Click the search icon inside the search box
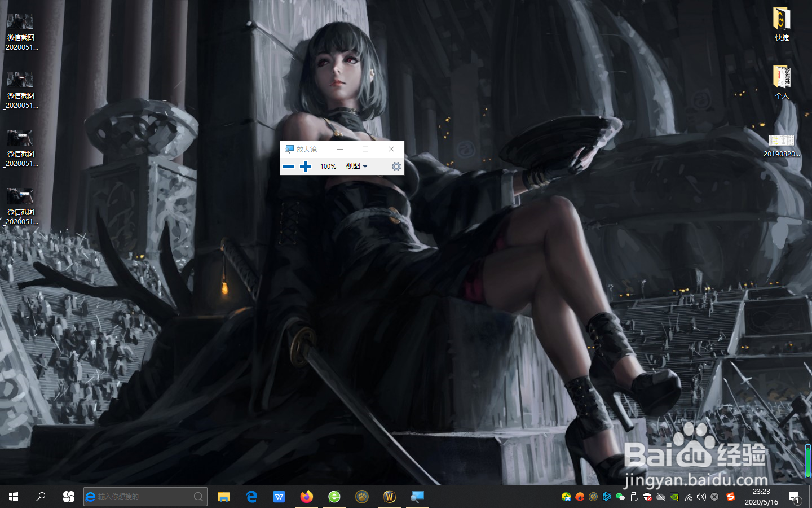812x508 pixels. pyautogui.click(x=198, y=497)
